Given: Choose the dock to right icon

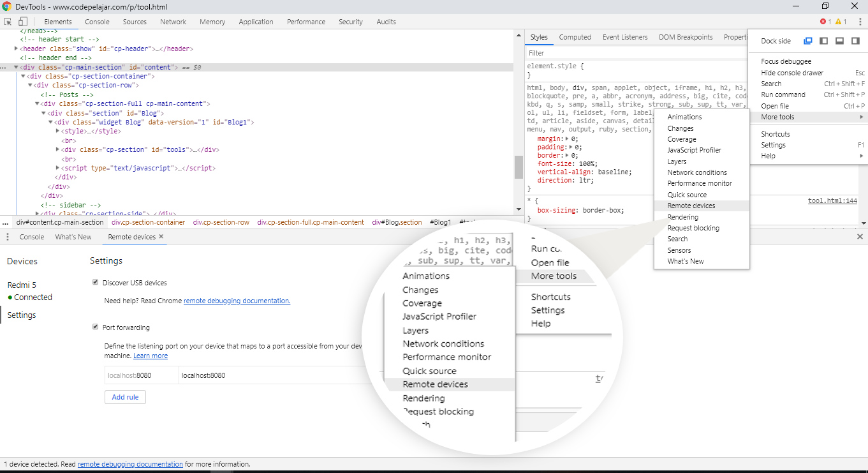Looking at the screenshot, I should tap(855, 41).
